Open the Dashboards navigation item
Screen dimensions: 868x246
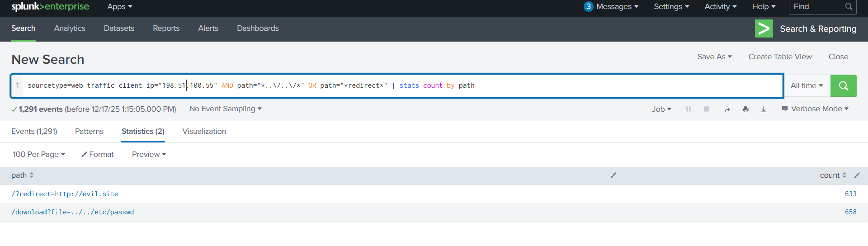pos(258,28)
